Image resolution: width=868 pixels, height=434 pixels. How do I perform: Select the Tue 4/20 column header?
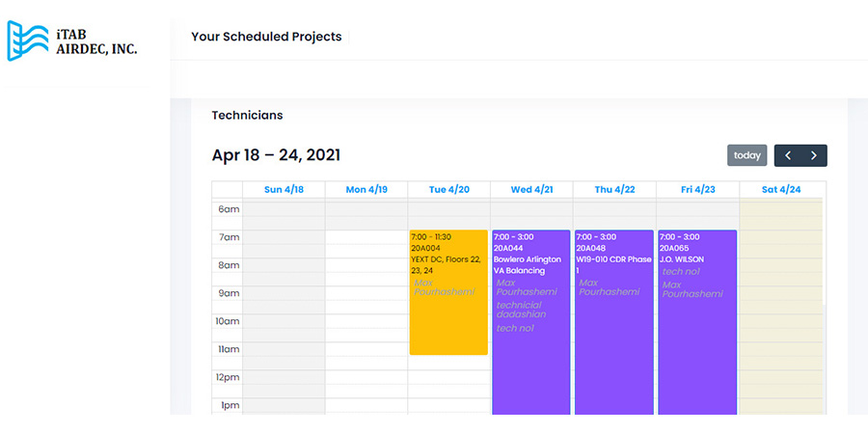(x=449, y=190)
